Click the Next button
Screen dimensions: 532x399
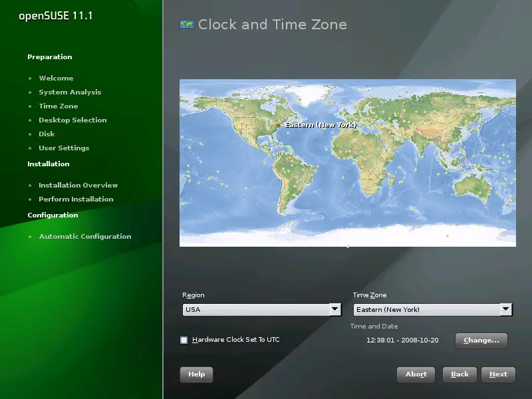[498, 374]
